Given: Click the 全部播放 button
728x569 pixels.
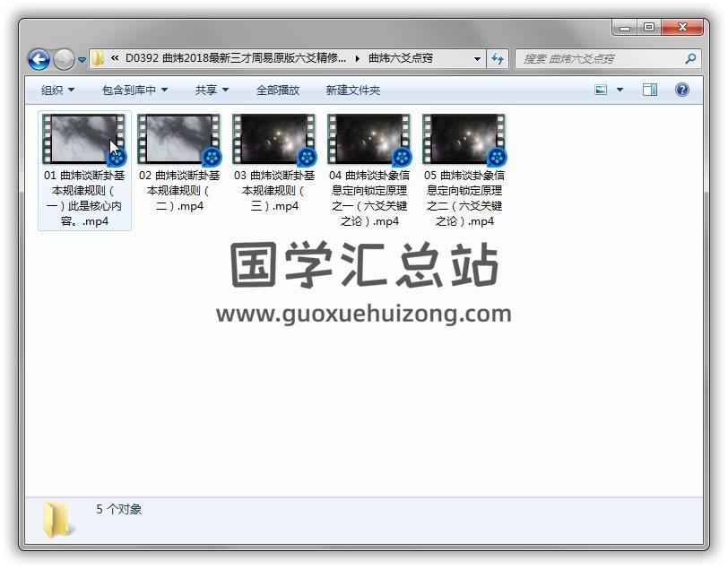Looking at the screenshot, I should point(278,90).
